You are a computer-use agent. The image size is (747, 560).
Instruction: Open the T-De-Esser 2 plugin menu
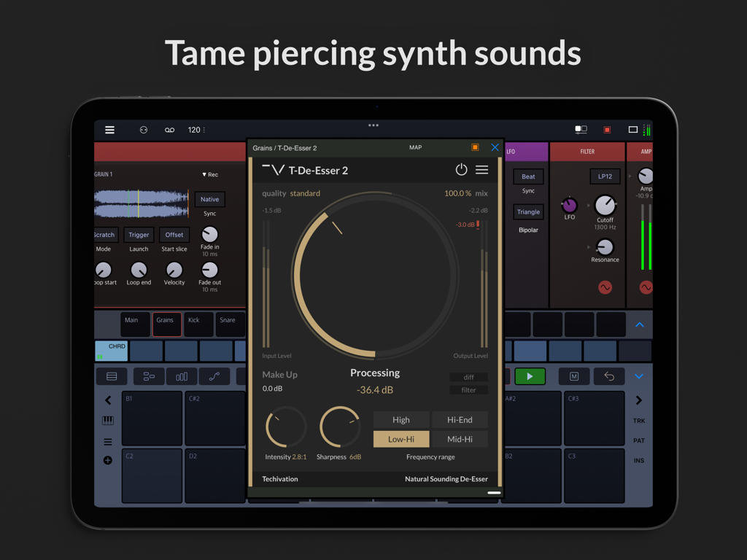(481, 169)
